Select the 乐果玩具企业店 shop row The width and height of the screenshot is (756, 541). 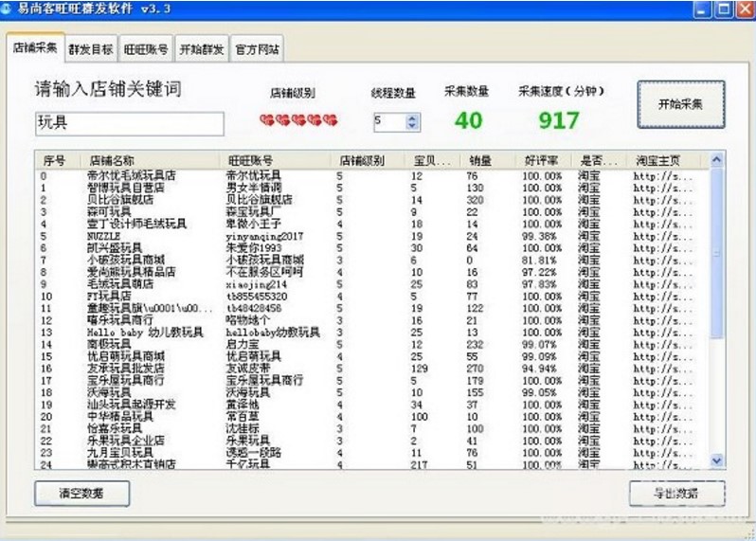371,441
